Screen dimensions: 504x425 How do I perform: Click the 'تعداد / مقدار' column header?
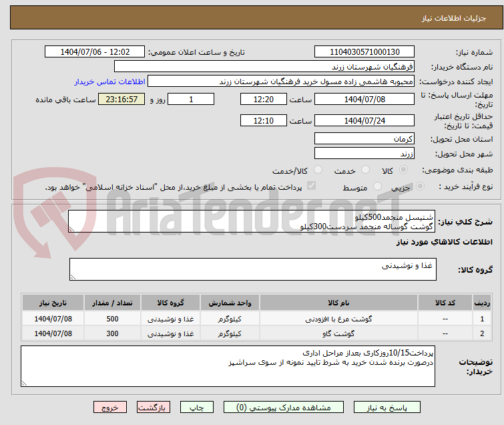(112, 303)
